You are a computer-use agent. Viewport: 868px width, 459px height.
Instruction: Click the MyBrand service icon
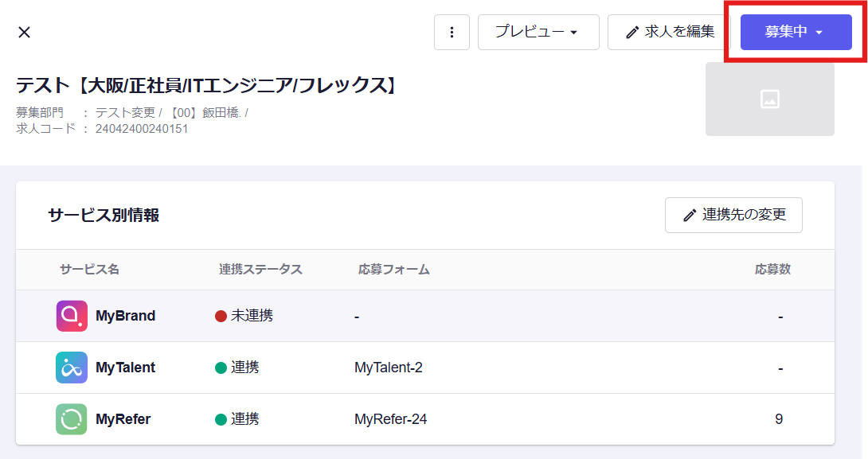(72, 316)
